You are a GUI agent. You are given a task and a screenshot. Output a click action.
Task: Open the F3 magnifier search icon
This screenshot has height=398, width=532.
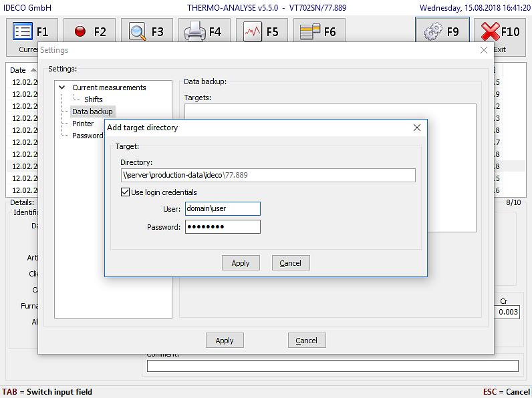click(x=138, y=31)
